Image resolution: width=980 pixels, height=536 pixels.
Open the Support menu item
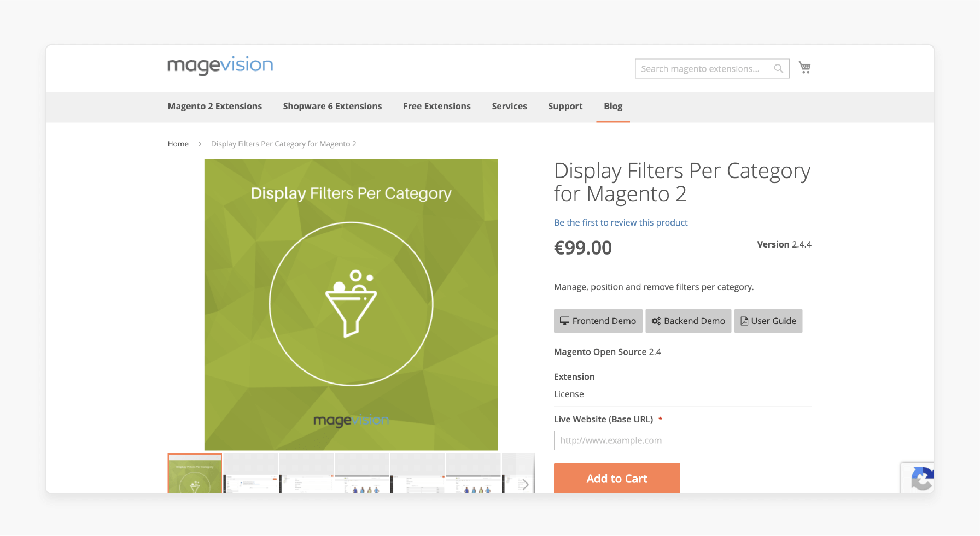565,107
